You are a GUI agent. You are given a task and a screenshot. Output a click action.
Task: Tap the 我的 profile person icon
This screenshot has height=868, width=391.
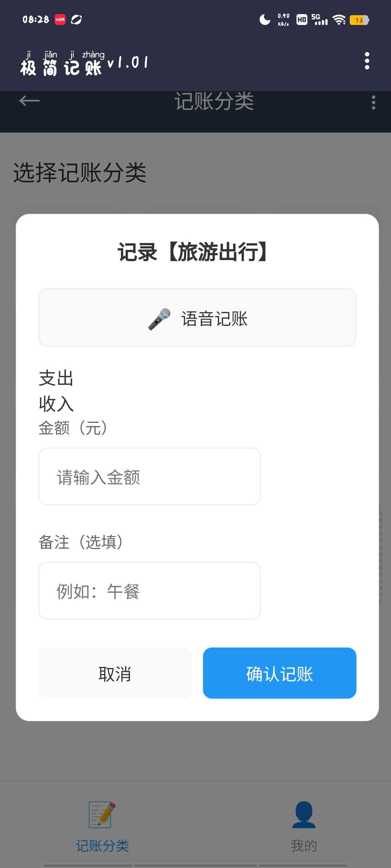point(304,814)
